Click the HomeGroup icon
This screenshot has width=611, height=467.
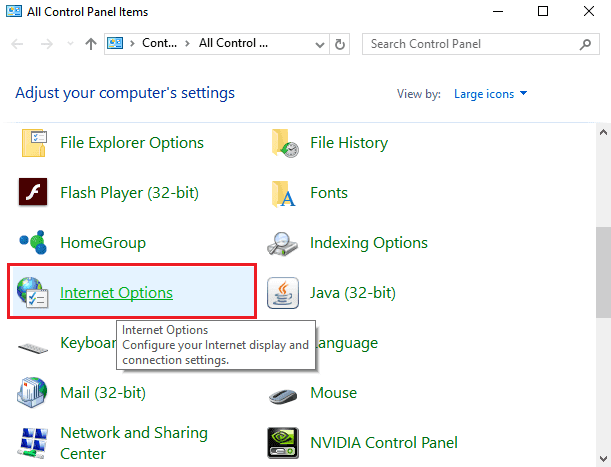point(34,243)
